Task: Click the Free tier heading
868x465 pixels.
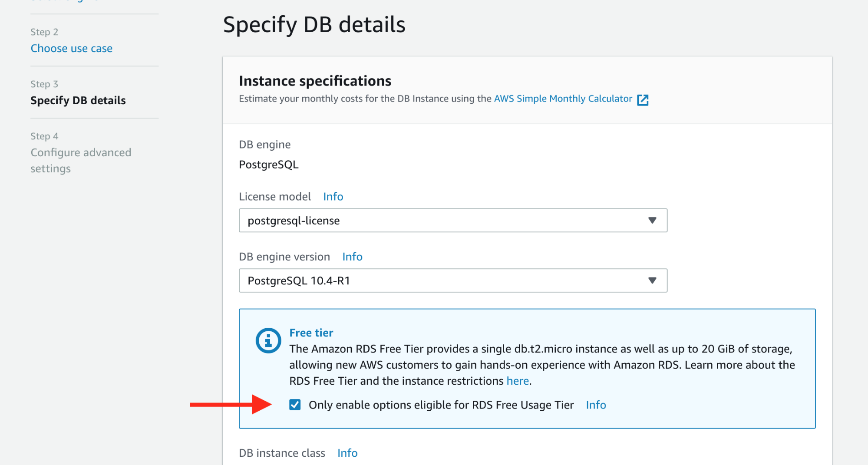Action: point(311,333)
